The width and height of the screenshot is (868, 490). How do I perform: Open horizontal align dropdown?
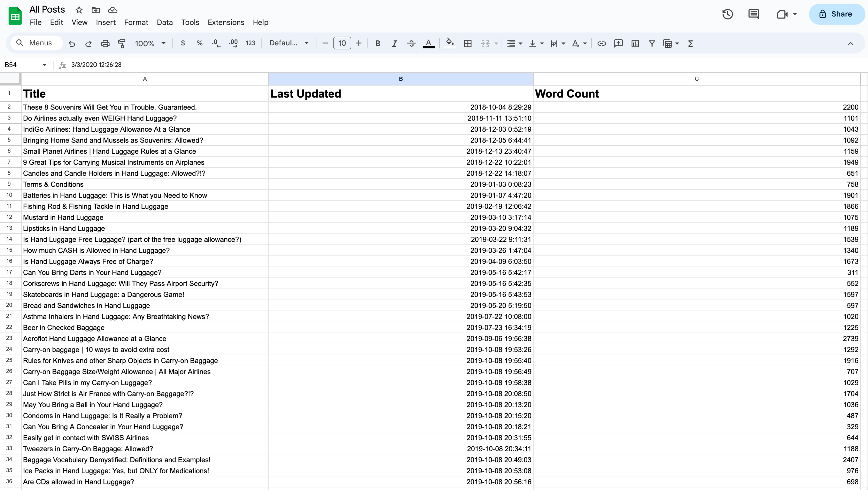[514, 43]
